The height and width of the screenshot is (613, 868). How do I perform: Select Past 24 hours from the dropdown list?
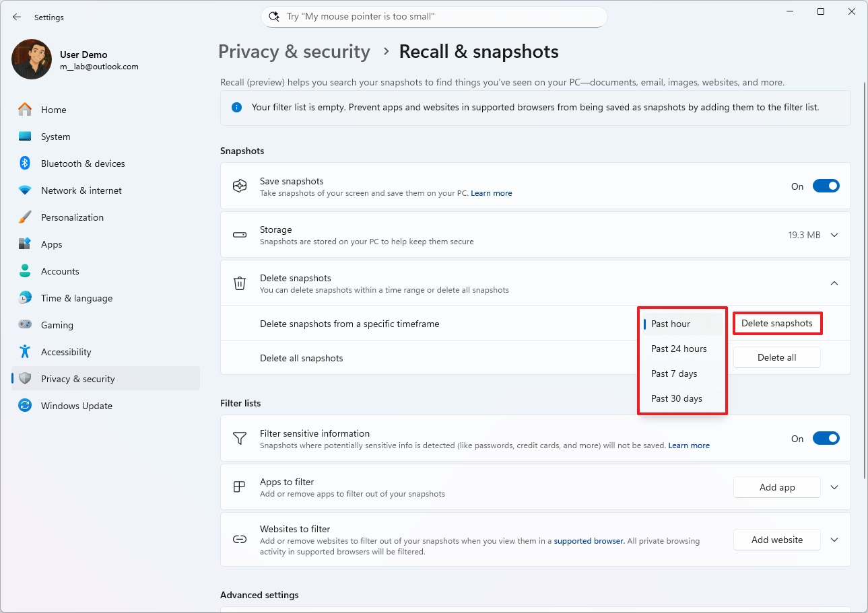point(679,349)
